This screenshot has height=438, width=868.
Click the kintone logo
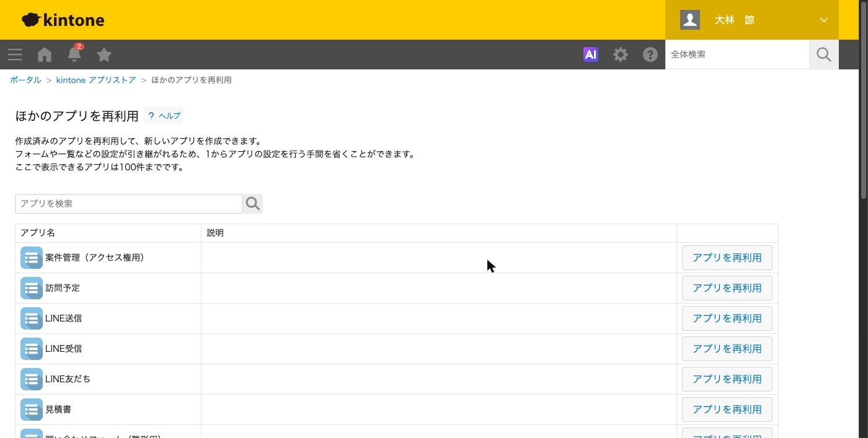point(63,20)
